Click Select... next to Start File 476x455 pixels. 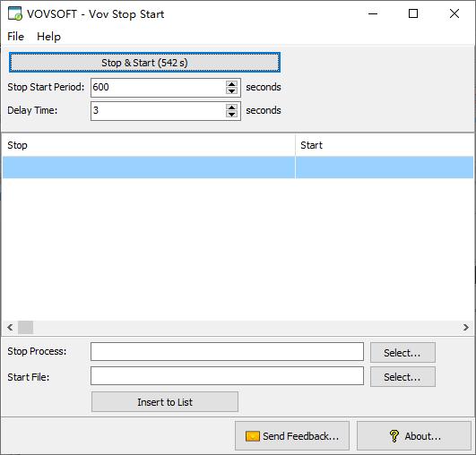(402, 377)
